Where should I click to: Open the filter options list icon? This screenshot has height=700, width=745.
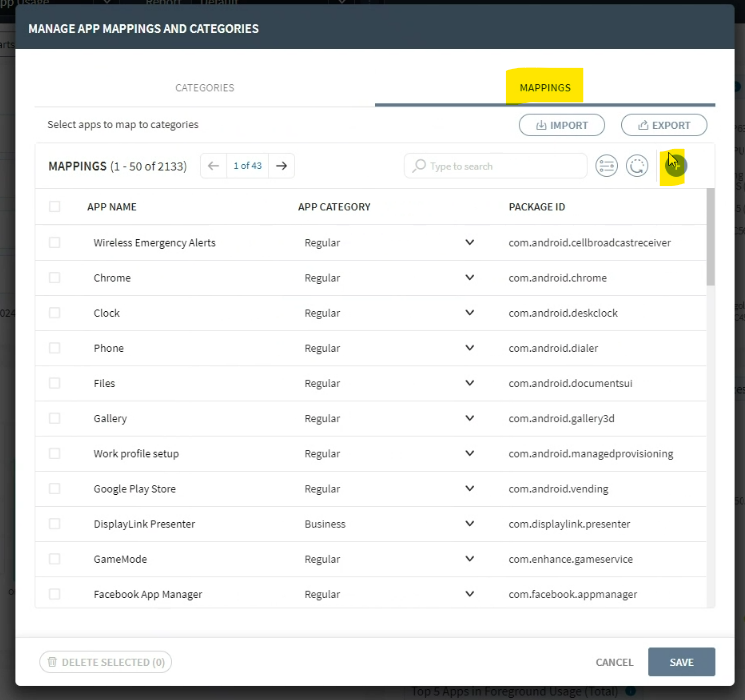[606, 166]
